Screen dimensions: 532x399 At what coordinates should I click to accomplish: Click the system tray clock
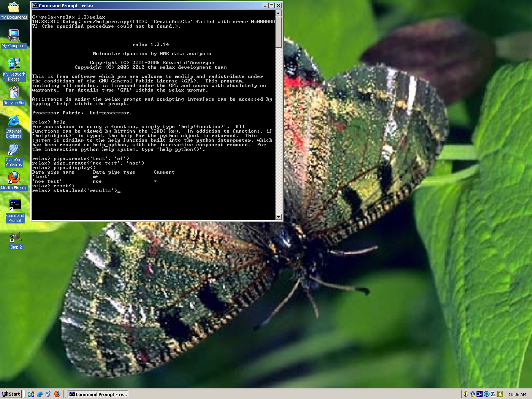click(x=517, y=394)
